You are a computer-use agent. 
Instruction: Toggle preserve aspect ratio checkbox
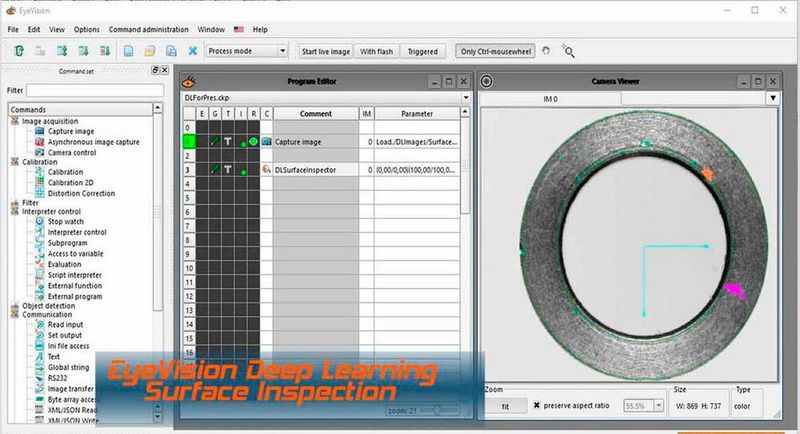tap(536, 405)
